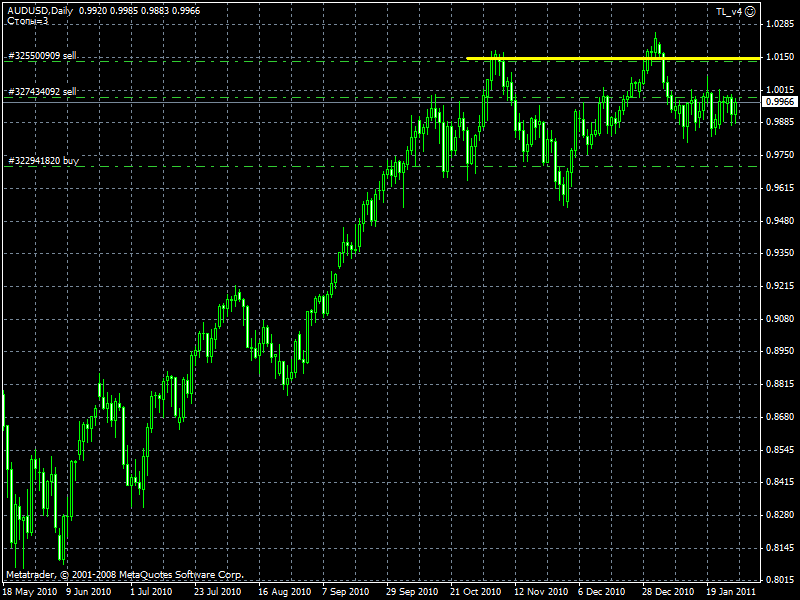800x600 pixels.
Task: Click the 0.9750 price scale label
Action: pyautogui.click(x=780, y=155)
